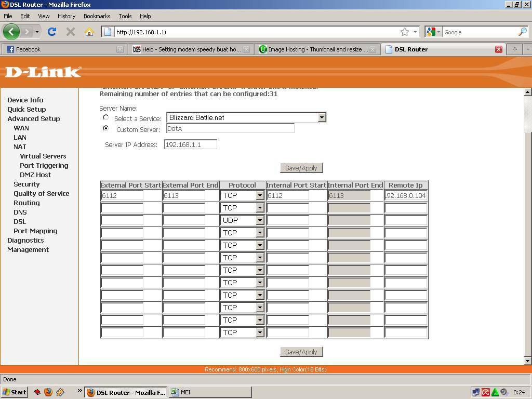Viewport: 532px width, 399px height.
Task: Open the Bookmarks menu
Action: click(x=97, y=16)
